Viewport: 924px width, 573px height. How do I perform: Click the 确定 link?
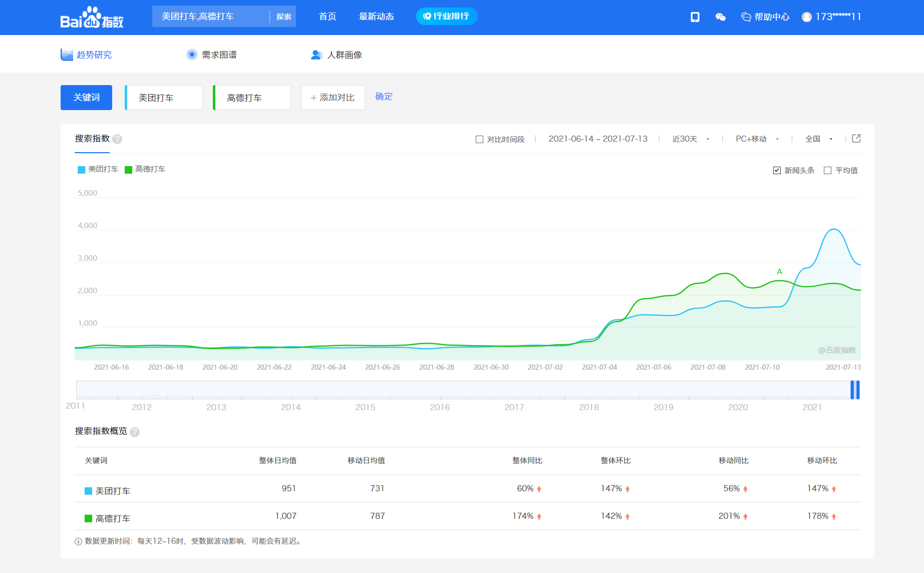(x=384, y=97)
